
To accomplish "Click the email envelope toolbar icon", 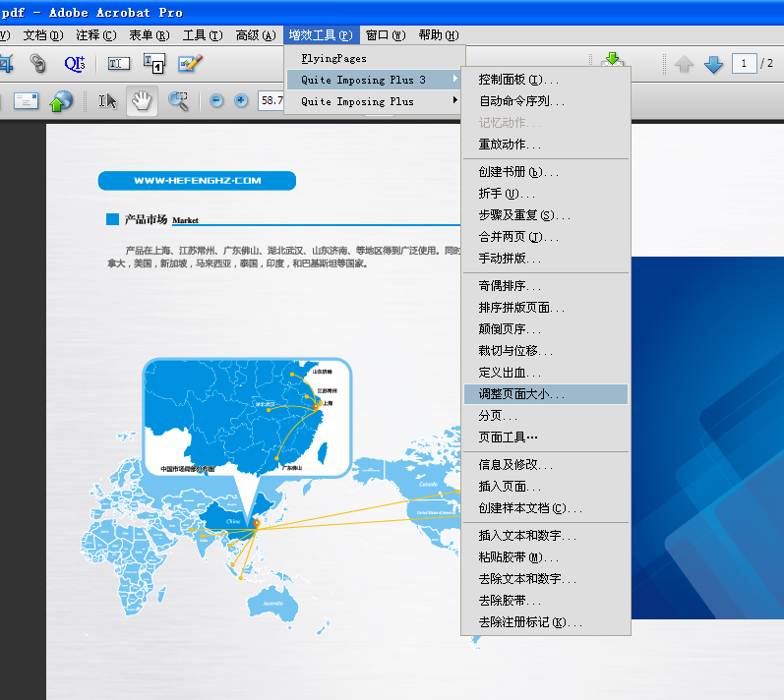I will click(26, 101).
